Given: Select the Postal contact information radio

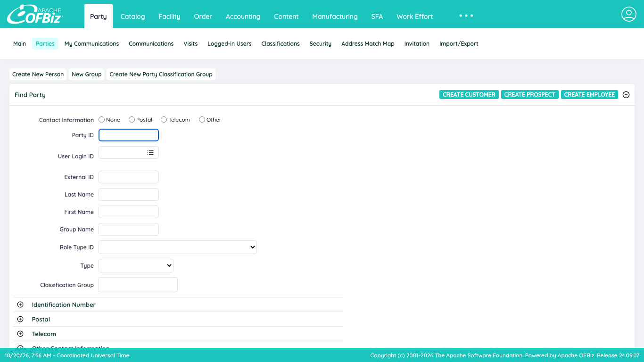Looking at the screenshot, I should coord(132,120).
